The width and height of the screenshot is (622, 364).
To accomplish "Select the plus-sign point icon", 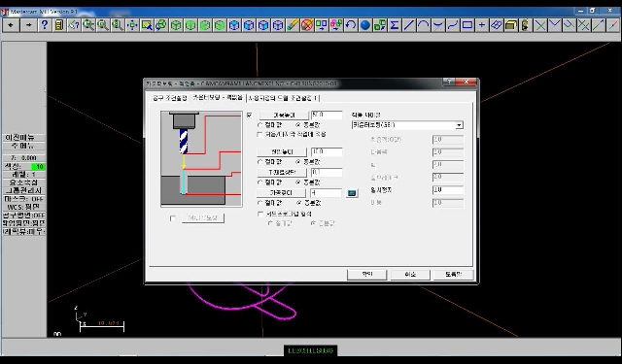I will (x=482, y=25).
